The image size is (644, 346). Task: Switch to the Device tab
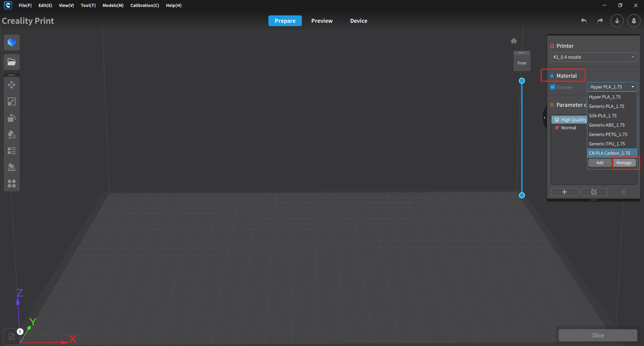point(359,21)
